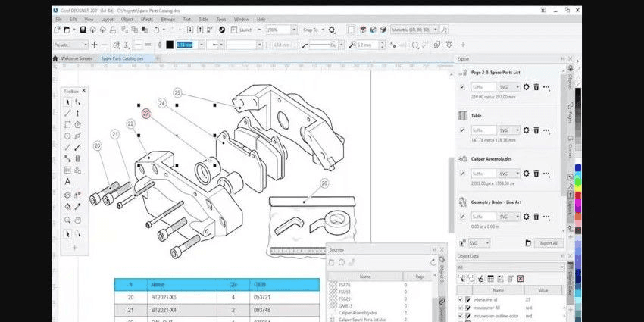The image size is (644, 322).
Task: Click the 053721 item cell in the table
Action: [x=285, y=297]
